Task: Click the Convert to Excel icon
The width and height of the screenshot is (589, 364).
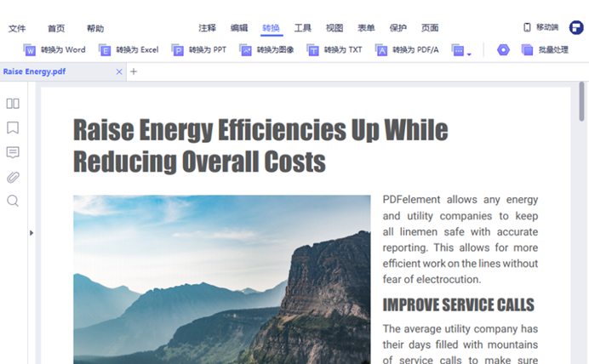Action: pos(105,50)
